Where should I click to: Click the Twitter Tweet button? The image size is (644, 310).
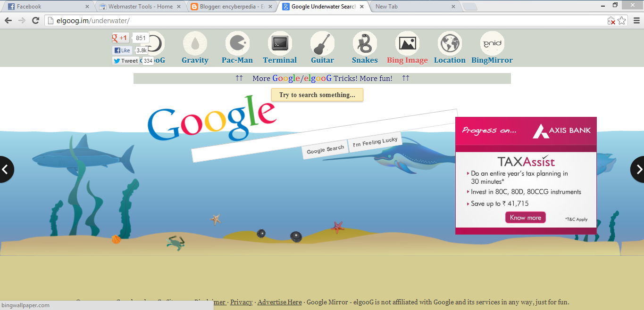125,61
